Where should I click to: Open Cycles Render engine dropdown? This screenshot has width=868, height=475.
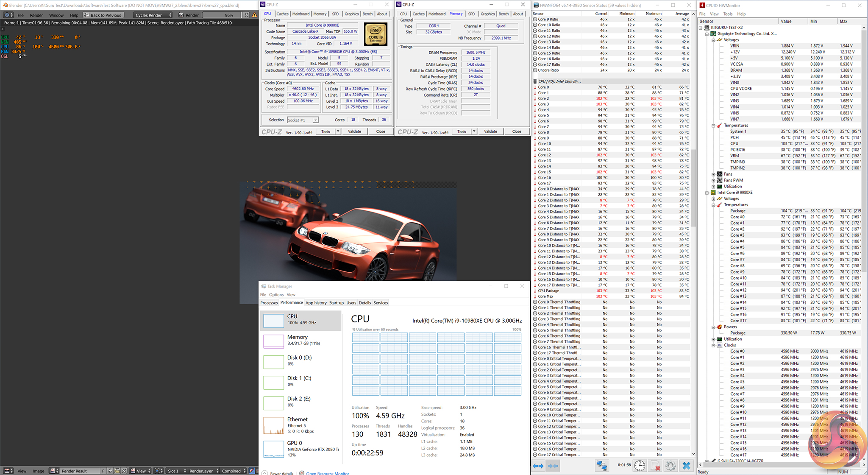coord(153,15)
